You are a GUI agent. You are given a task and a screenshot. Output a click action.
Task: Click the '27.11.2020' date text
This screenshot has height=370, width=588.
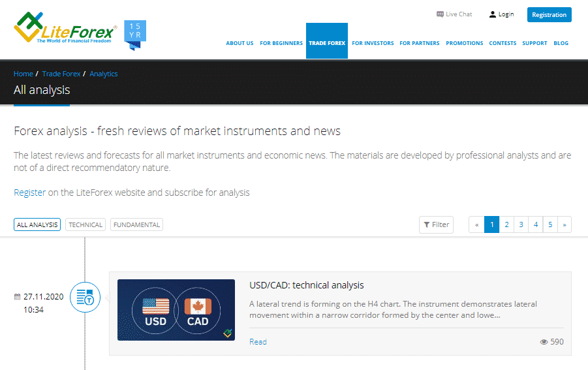click(44, 297)
